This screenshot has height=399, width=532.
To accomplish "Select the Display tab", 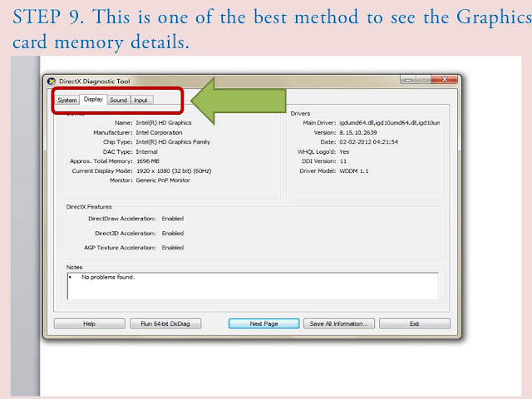I will tap(93, 99).
